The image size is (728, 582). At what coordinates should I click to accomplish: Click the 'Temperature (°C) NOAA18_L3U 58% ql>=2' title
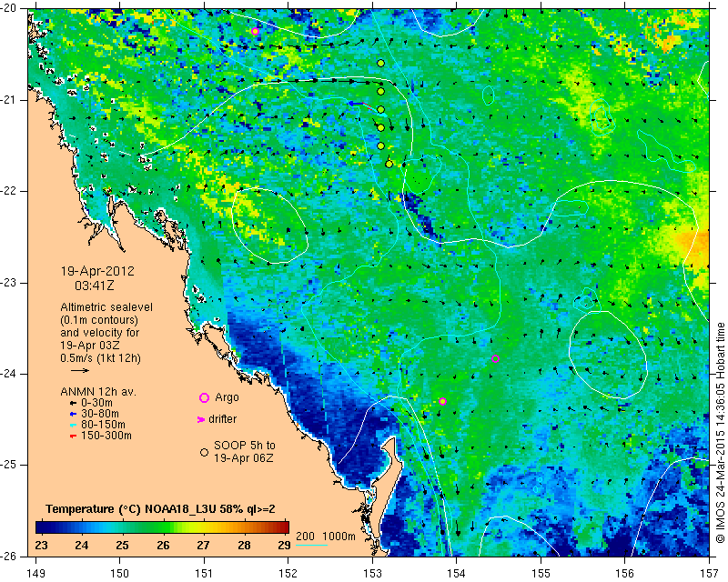click(161, 509)
